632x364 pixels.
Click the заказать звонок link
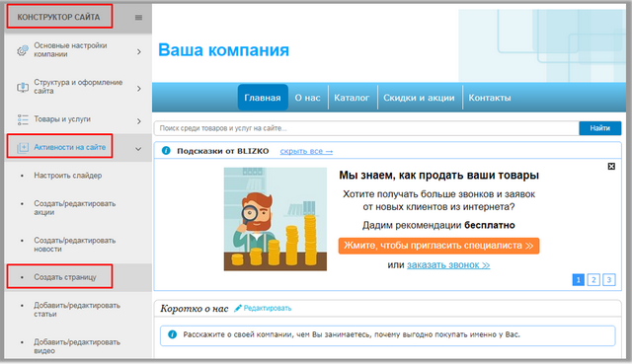click(448, 265)
